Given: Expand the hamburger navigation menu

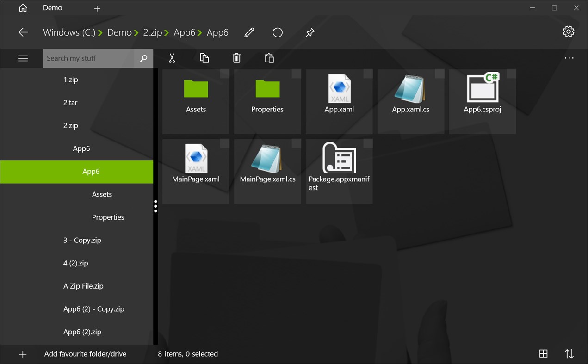Looking at the screenshot, I should coord(22,58).
